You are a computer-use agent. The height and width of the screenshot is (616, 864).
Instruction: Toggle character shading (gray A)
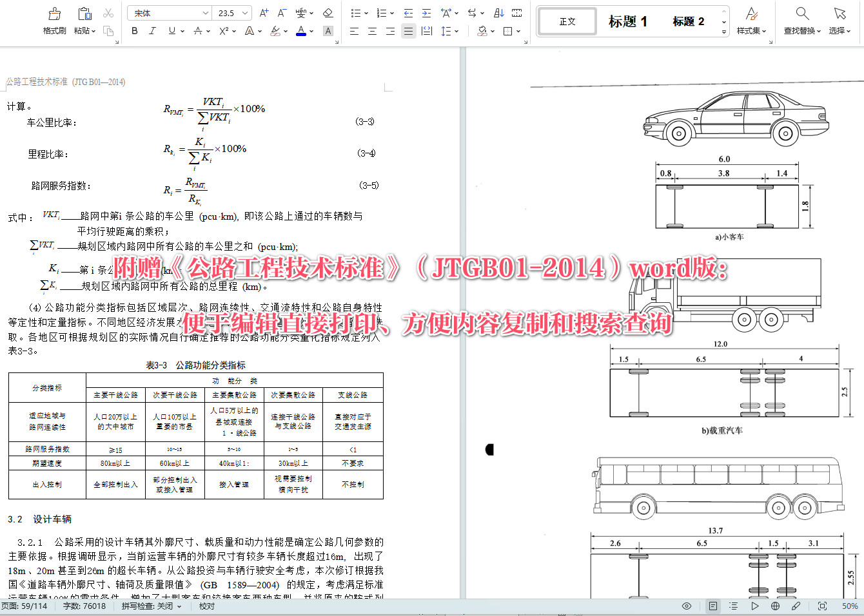(328, 31)
